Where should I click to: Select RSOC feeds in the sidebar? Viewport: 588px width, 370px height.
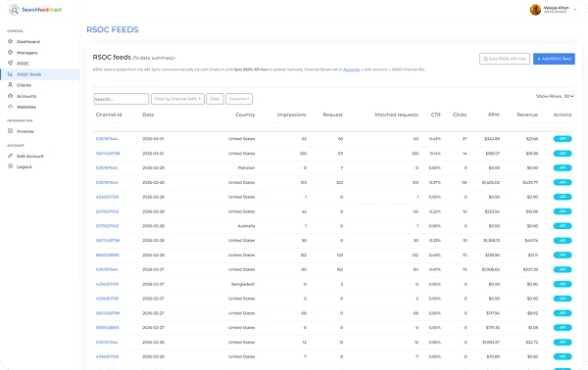[x=40, y=74]
